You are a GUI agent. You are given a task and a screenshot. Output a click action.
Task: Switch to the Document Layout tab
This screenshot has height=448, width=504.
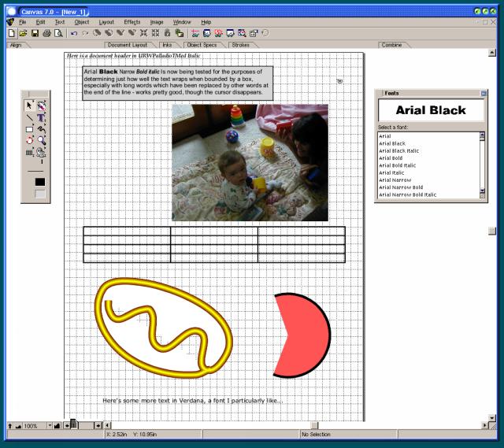coord(128,45)
